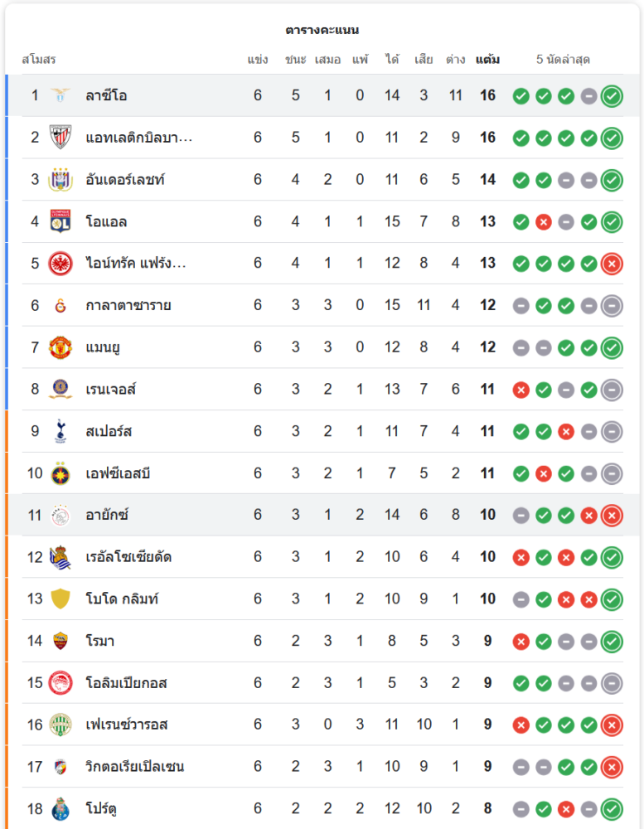Click the แต้ม points column header
The width and height of the screenshot is (644, 829).
(x=487, y=60)
